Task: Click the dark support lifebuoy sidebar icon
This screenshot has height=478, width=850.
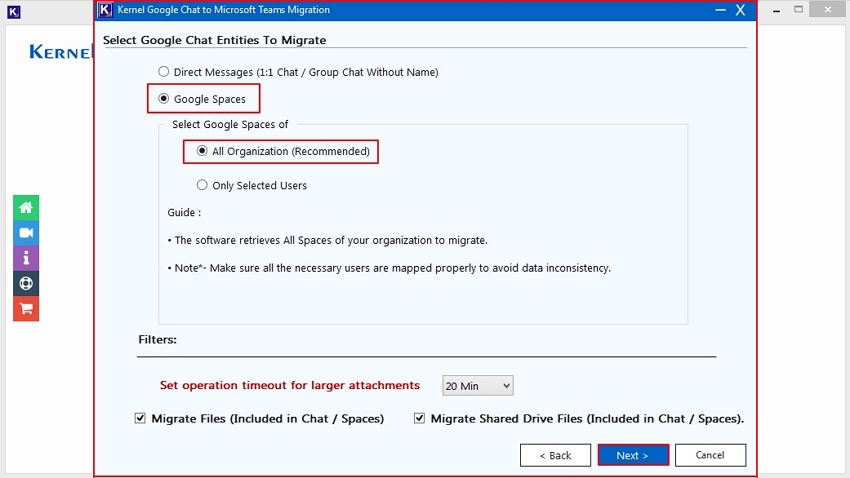Action: (x=26, y=283)
